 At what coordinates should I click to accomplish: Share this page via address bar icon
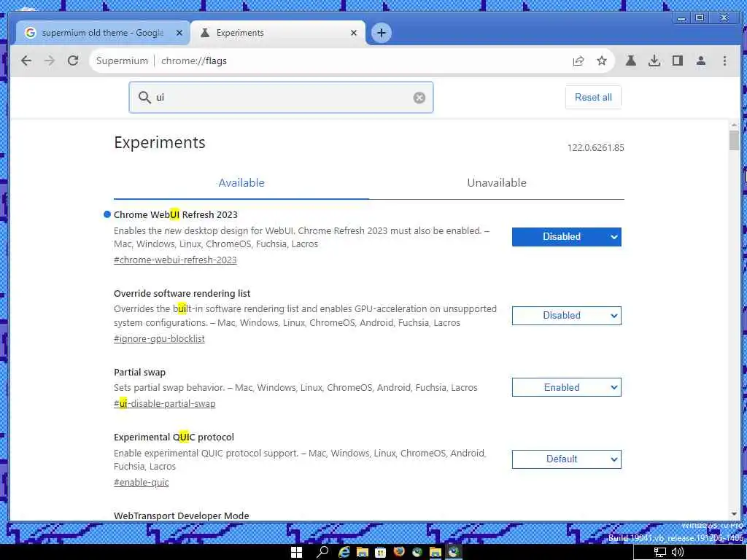(578, 61)
